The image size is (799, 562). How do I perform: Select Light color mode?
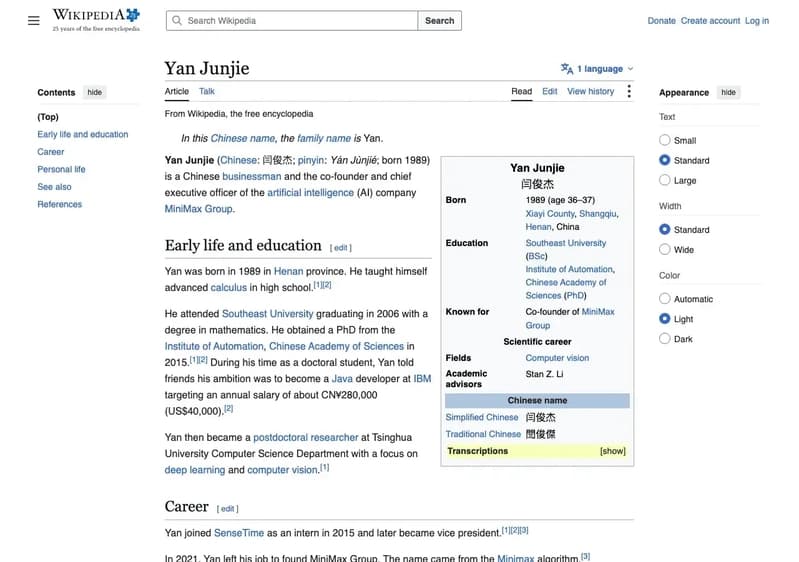pos(664,318)
